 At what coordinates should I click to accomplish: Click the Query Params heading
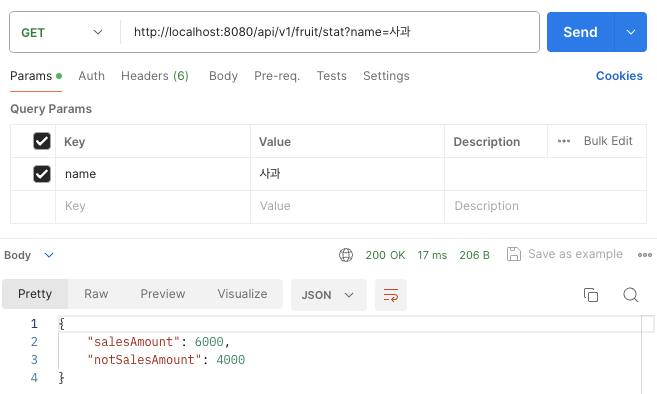click(51, 109)
